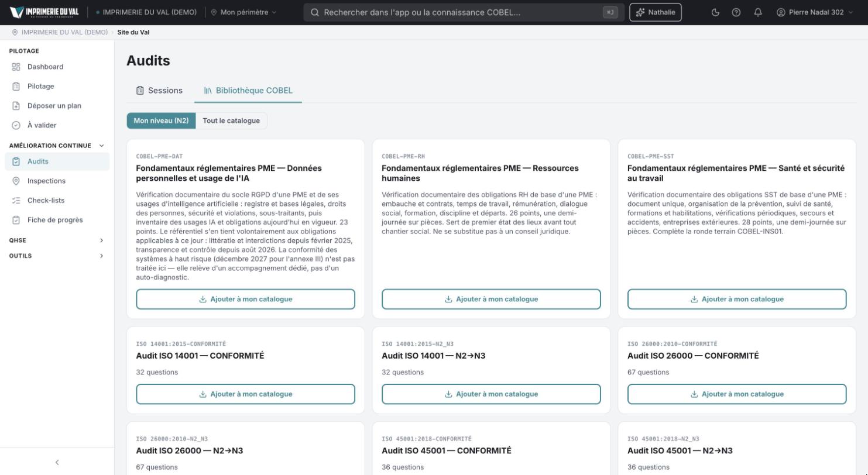Click the Dashboard sidebar icon
This screenshot has width=868, height=475.
pos(16,67)
